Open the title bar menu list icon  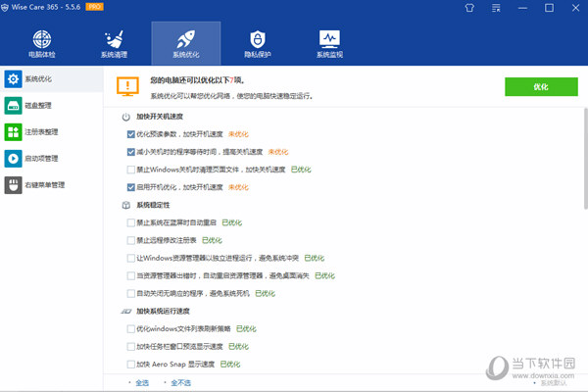point(496,8)
